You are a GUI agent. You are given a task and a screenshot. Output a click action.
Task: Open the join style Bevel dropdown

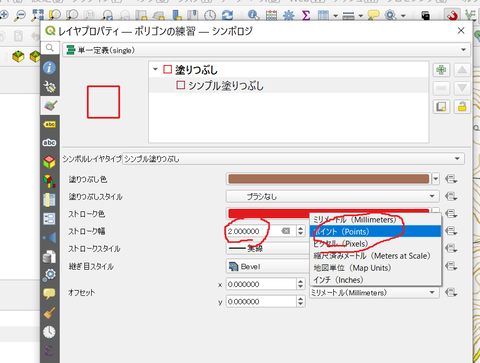pyautogui.click(x=268, y=266)
